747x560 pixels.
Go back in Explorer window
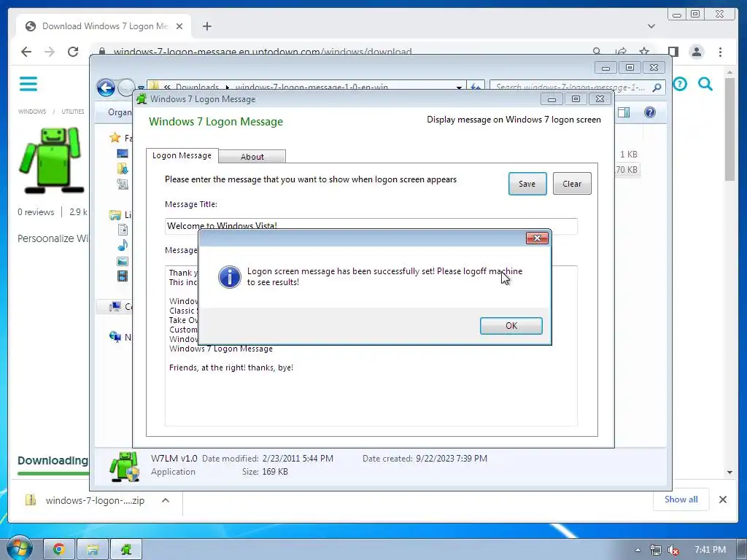pos(106,87)
